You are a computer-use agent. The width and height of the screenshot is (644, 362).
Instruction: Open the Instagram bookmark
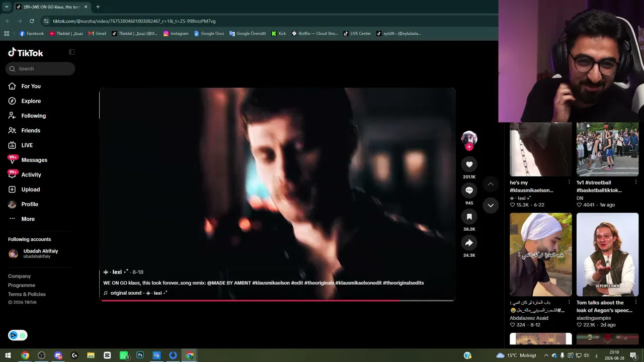pos(176,34)
